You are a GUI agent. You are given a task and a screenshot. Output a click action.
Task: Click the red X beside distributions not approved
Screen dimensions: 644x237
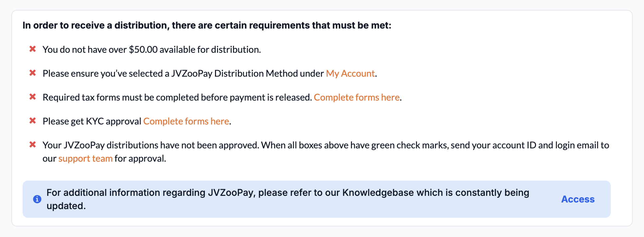(x=33, y=145)
